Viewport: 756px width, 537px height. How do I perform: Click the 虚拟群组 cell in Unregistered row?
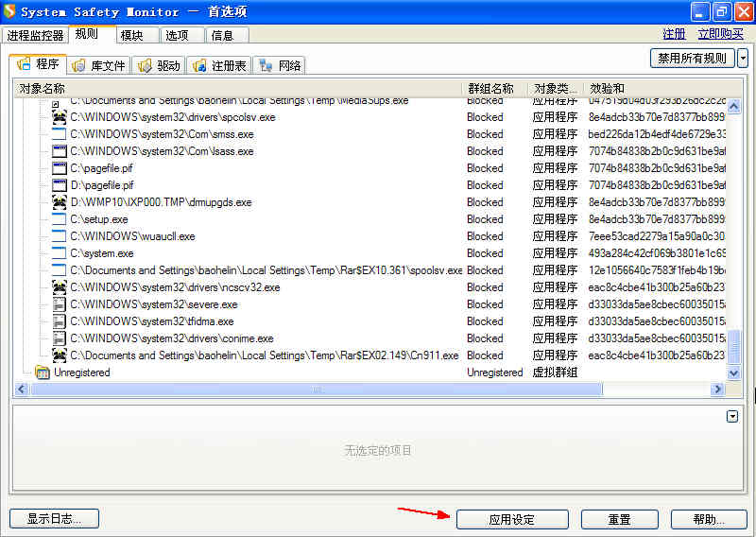pyautogui.click(x=555, y=372)
